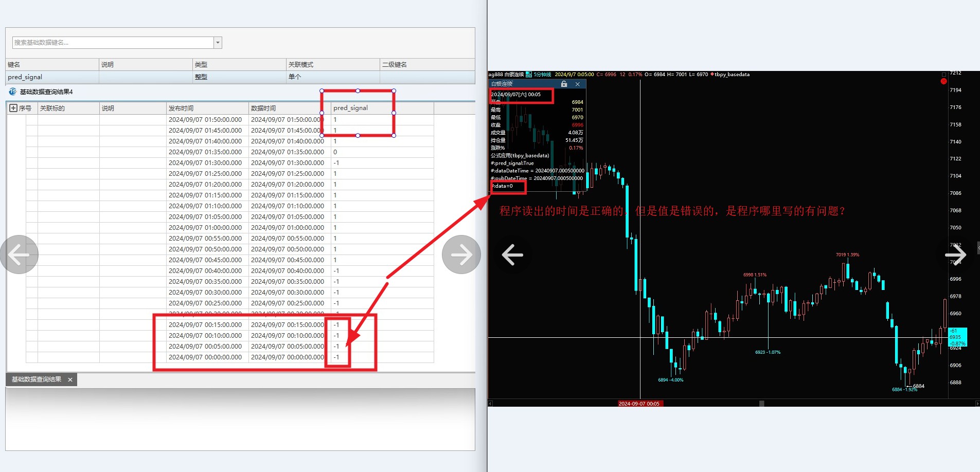Click tbpy_basedata formula label in chart header
980x472 pixels.
pyautogui.click(x=732, y=75)
